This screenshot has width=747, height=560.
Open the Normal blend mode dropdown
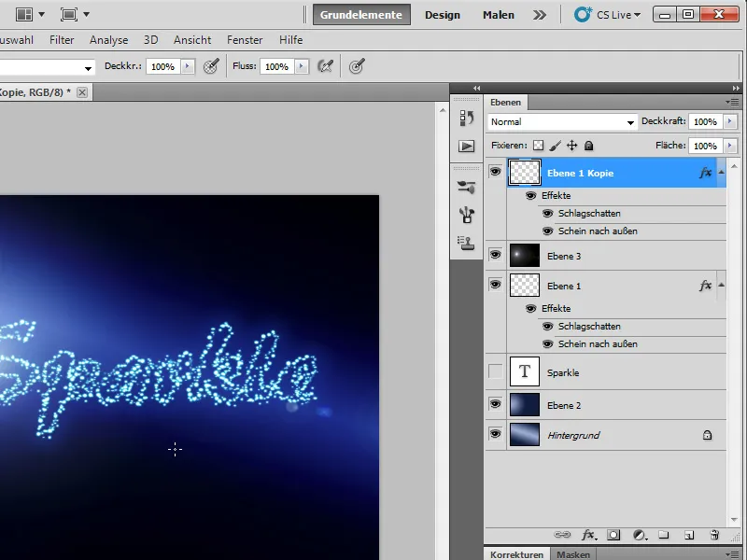pos(560,121)
